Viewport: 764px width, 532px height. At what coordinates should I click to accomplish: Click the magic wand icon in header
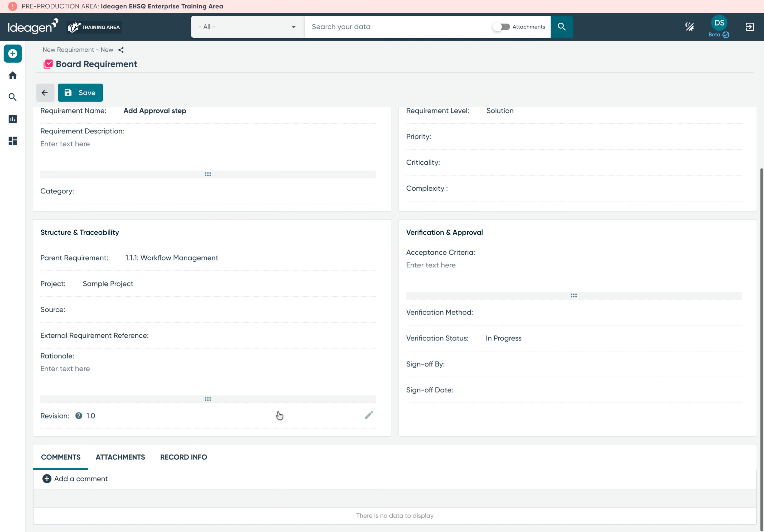tap(690, 27)
